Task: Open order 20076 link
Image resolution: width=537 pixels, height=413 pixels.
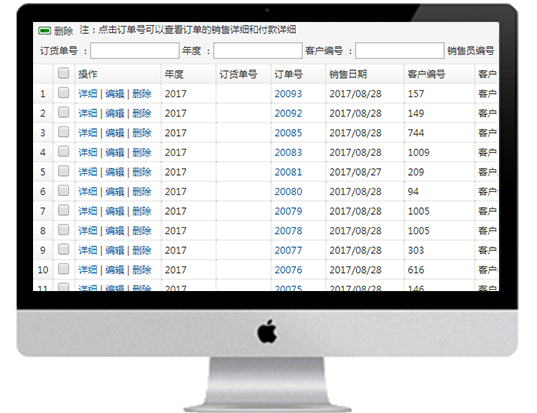Action: (288, 270)
